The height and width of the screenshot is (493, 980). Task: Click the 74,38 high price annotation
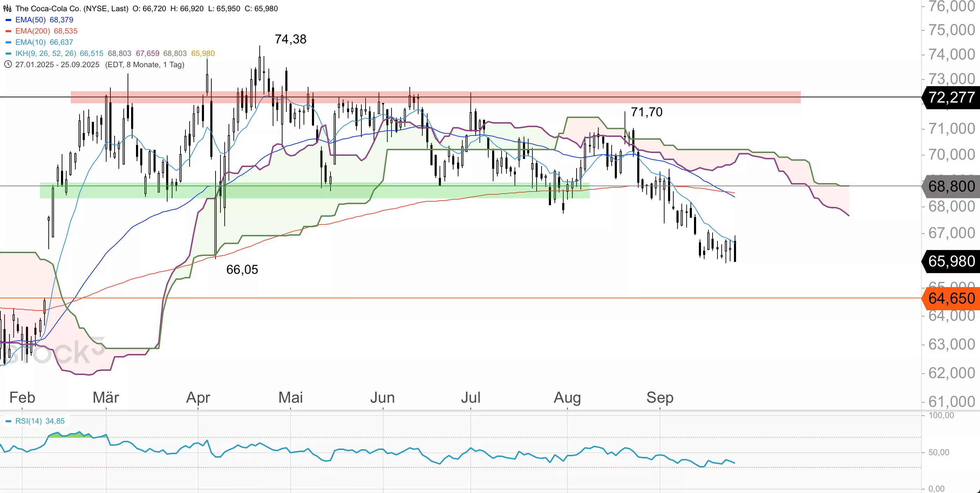coord(290,39)
